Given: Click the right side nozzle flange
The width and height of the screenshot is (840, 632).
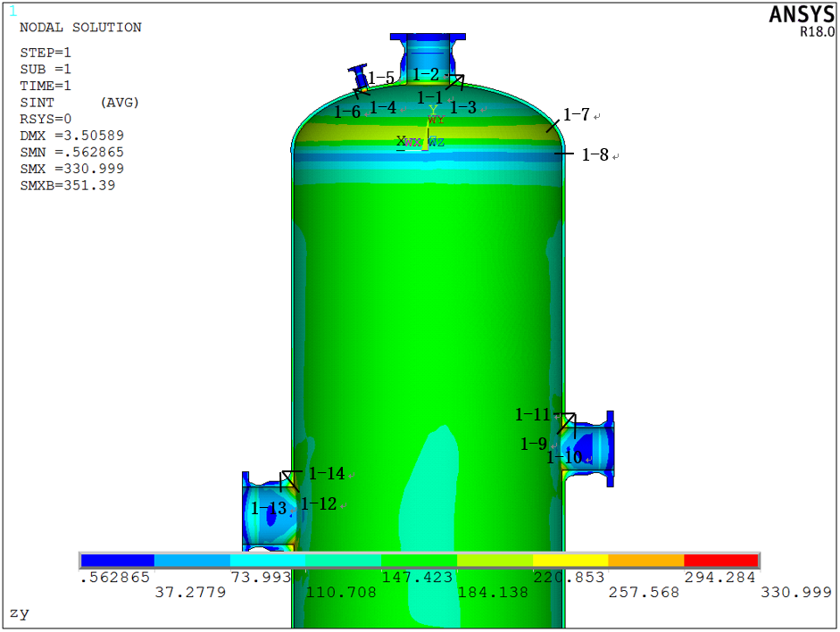Looking at the screenshot, I should click(611, 449).
